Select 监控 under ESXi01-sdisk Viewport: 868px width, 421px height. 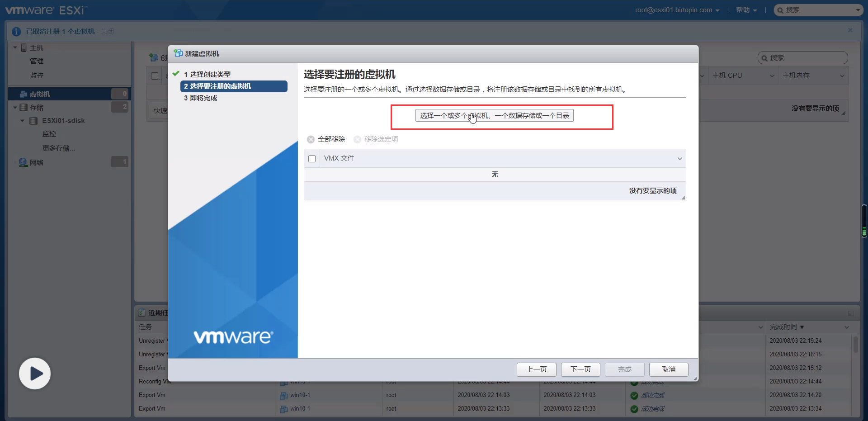point(49,134)
